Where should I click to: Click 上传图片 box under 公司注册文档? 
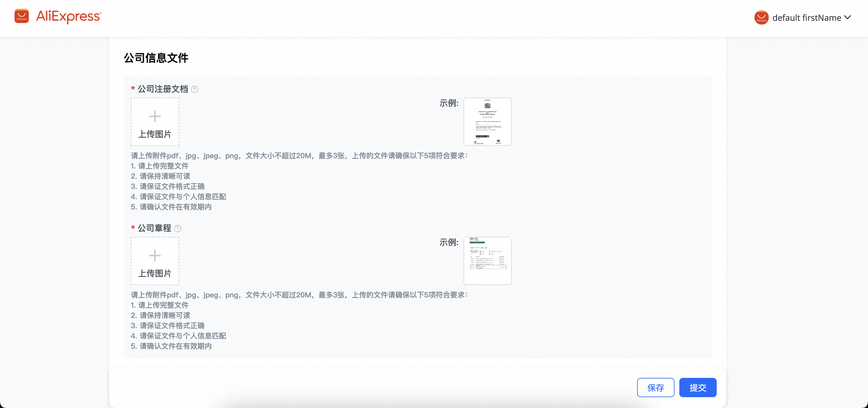(x=155, y=122)
